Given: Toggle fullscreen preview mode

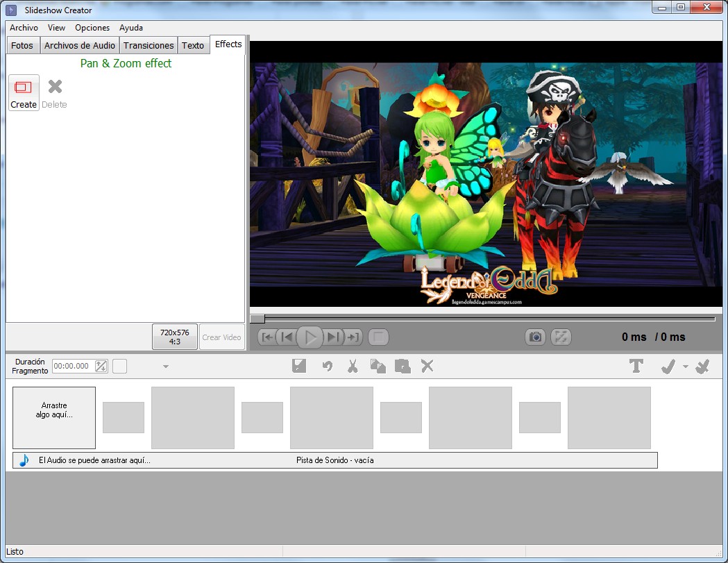Looking at the screenshot, I should tap(561, 337).
